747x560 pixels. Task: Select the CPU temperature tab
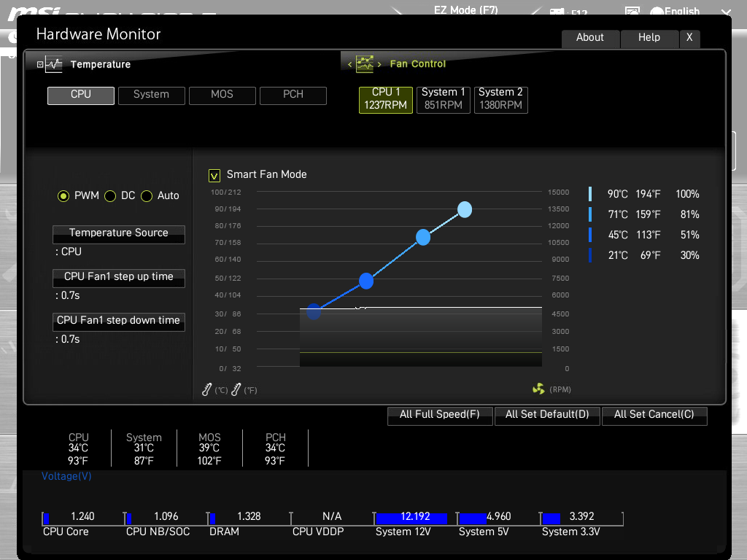80,96
